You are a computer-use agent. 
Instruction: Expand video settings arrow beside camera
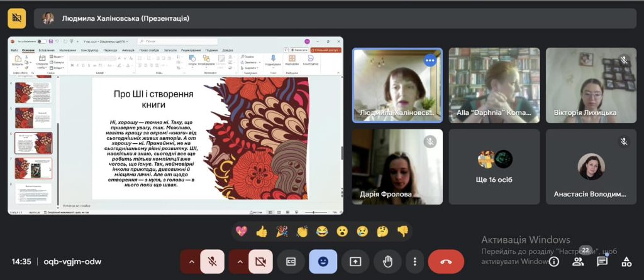[239, 261]
